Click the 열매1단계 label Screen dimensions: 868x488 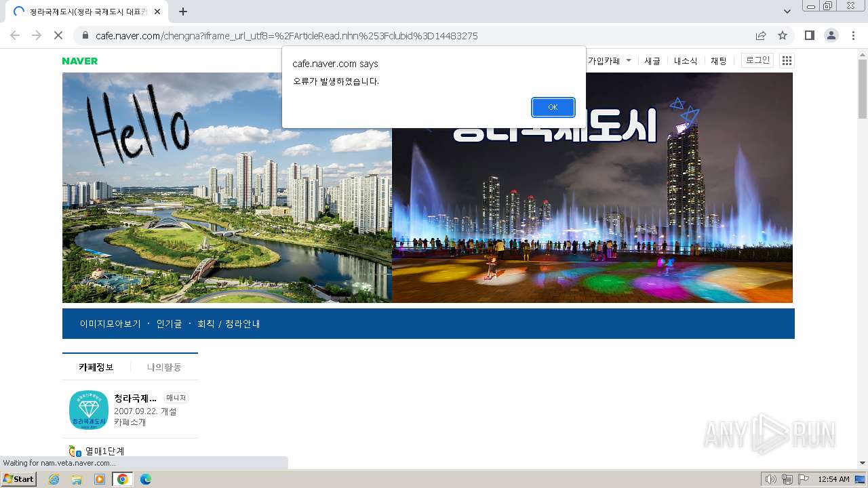pyautogui.click(x=105, y=451)
